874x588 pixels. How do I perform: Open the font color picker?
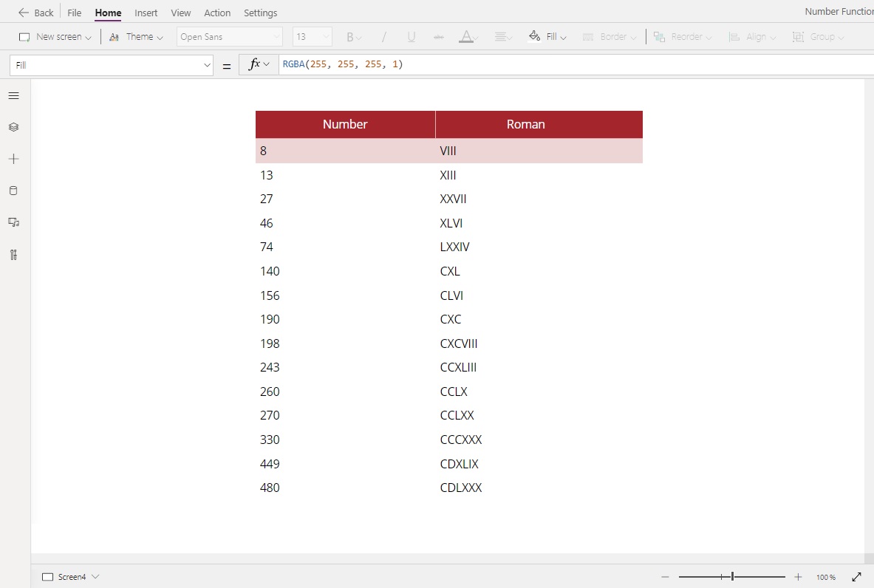click(x=468, y=37)
